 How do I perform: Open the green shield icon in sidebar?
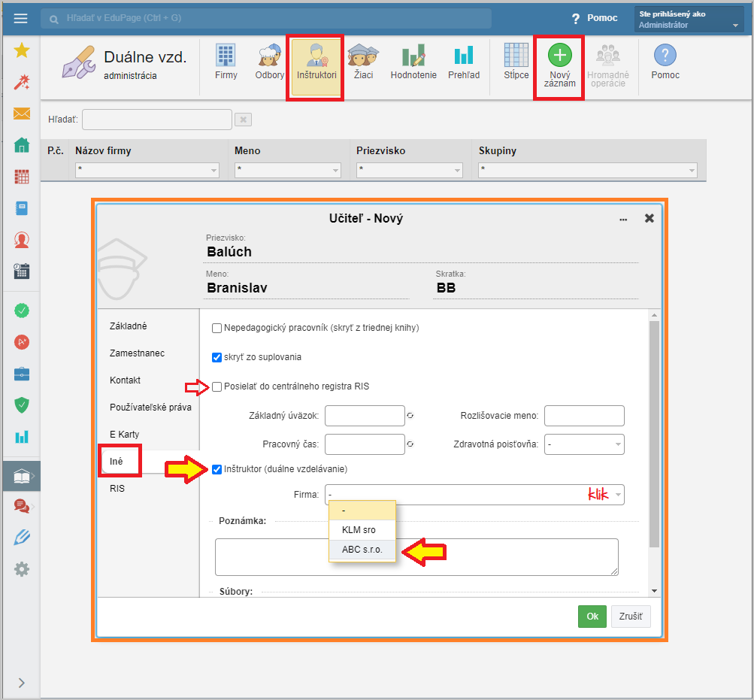22,405
